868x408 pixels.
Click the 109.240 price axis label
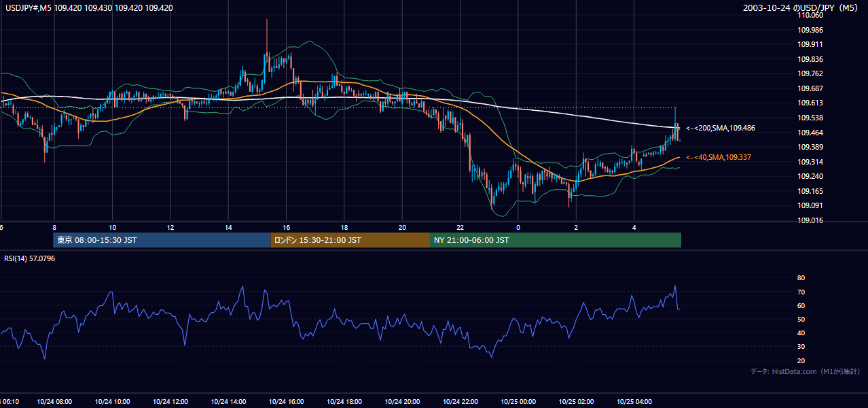coord(811,176)
